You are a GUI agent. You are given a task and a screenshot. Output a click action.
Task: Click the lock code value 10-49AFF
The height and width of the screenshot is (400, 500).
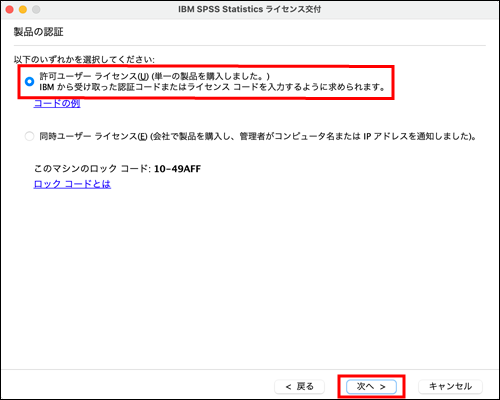[177, 169]
